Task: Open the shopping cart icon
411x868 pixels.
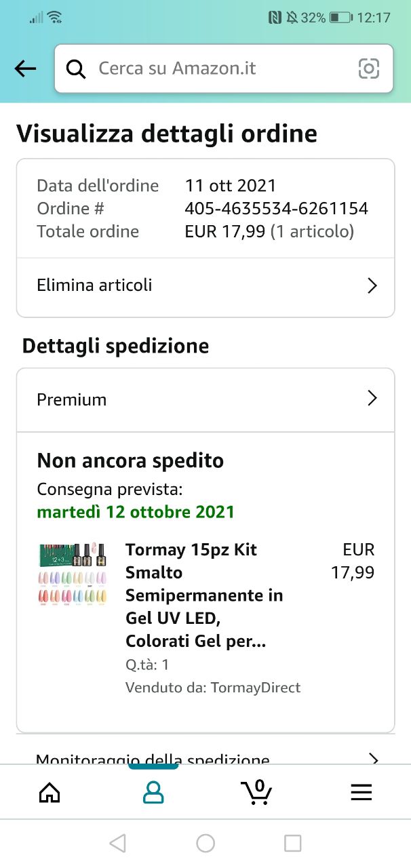Action: [x=256, y=792]
